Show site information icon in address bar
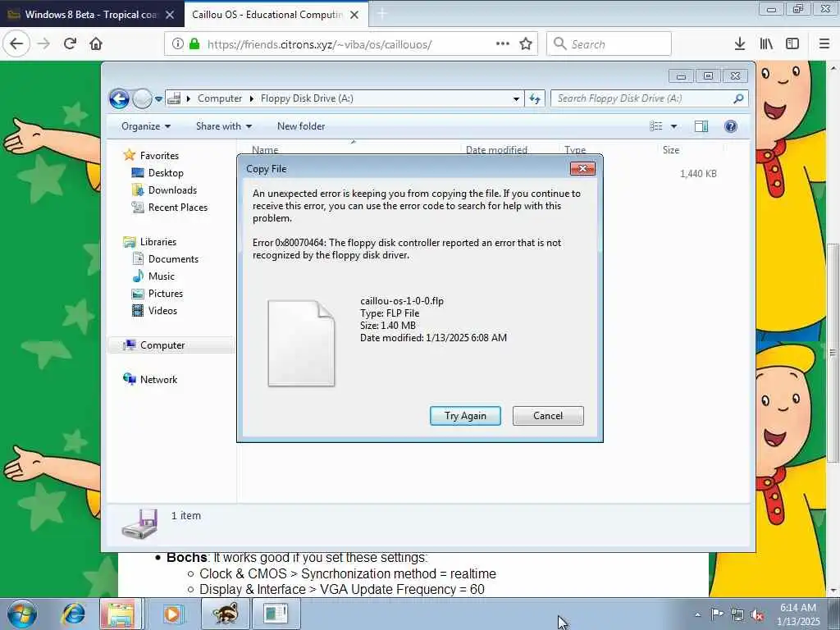This screenshot has width=840, height=630. point(178,43)
